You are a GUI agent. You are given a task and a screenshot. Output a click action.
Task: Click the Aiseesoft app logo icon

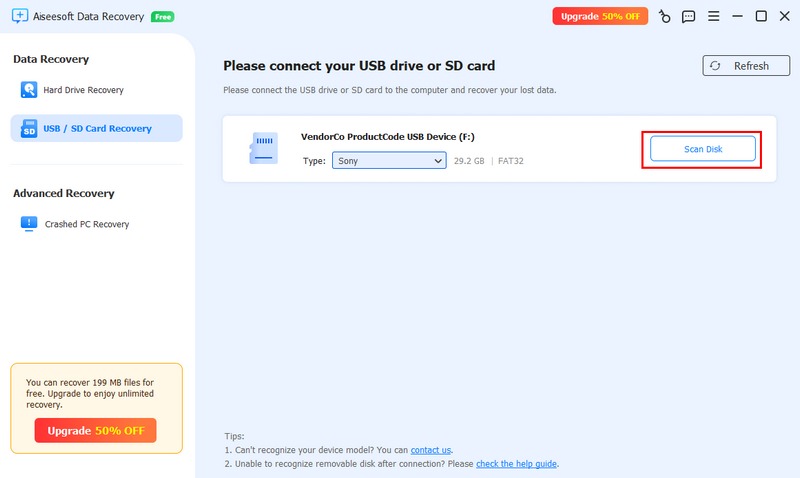(x=19, y=16)
